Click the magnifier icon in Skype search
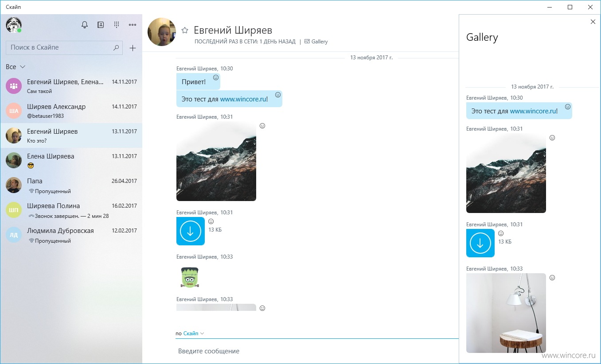 point(116,47)
